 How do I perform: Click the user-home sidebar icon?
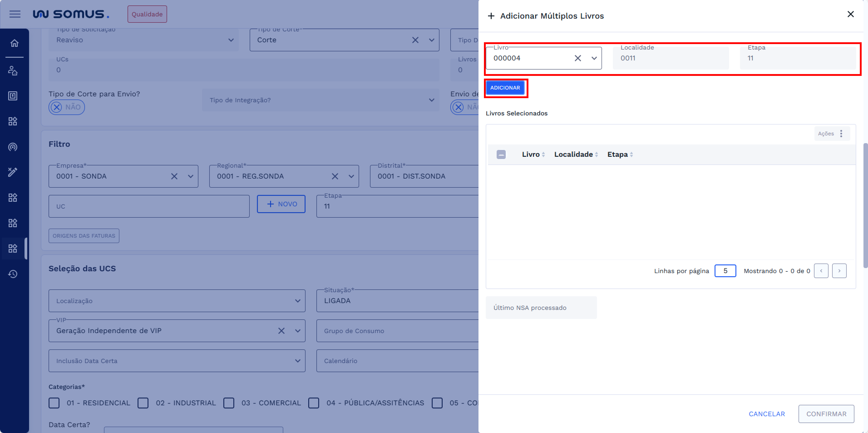click(13, 71)
